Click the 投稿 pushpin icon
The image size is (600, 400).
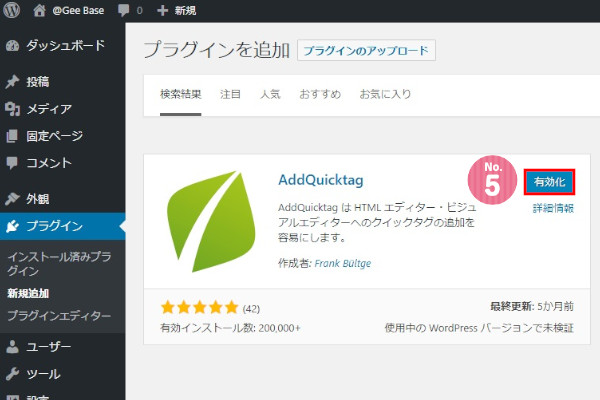coord(12,82)
